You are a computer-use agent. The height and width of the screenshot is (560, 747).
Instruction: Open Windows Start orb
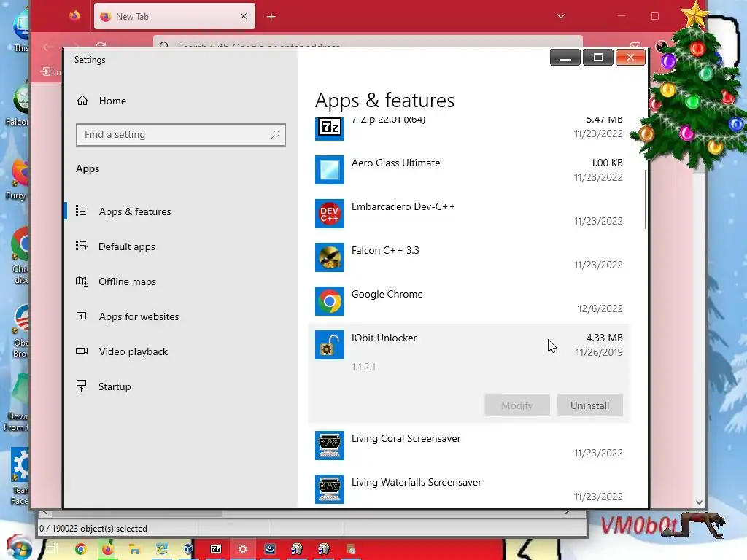[x=19, y=548]
